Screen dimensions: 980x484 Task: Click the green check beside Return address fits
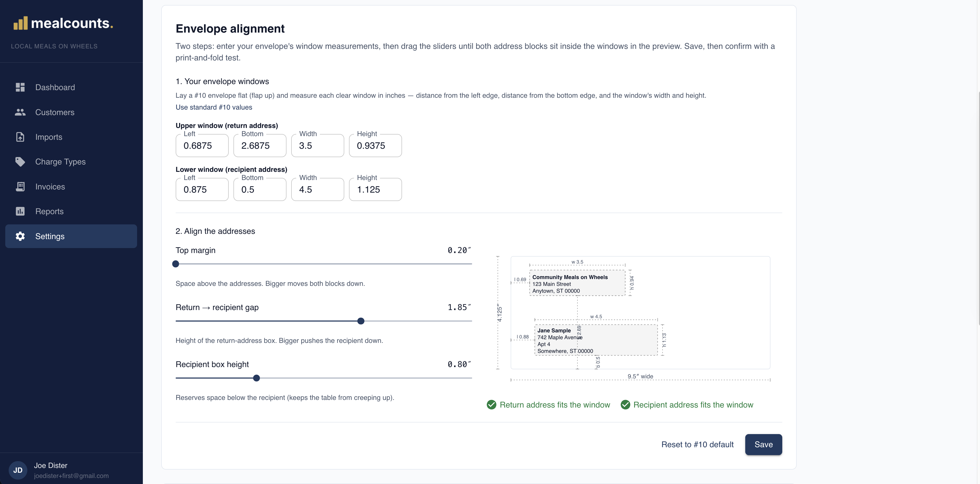coord(492,404)
